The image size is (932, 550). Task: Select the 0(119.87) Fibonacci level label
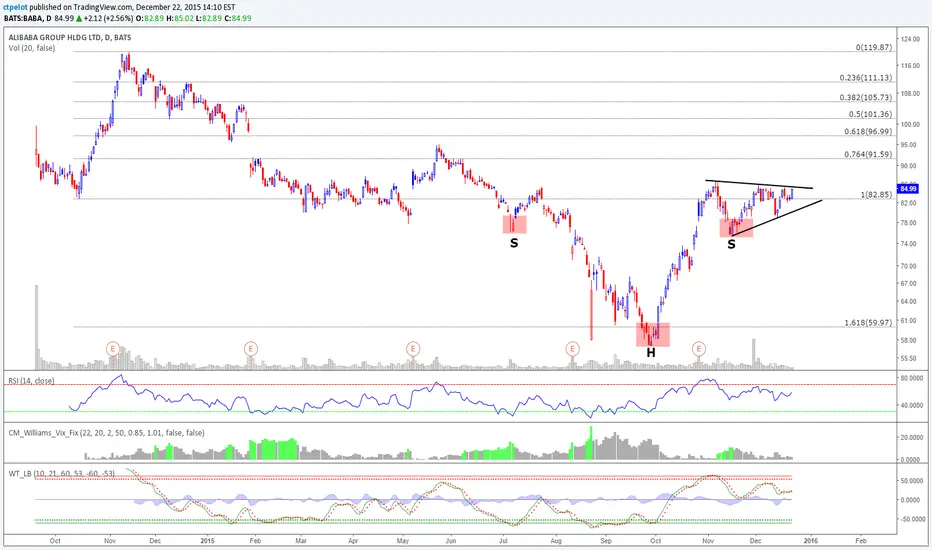[874, 48]
